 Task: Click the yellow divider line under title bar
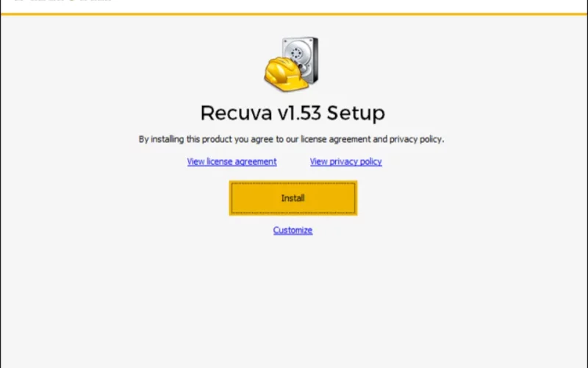click(294, 14)
